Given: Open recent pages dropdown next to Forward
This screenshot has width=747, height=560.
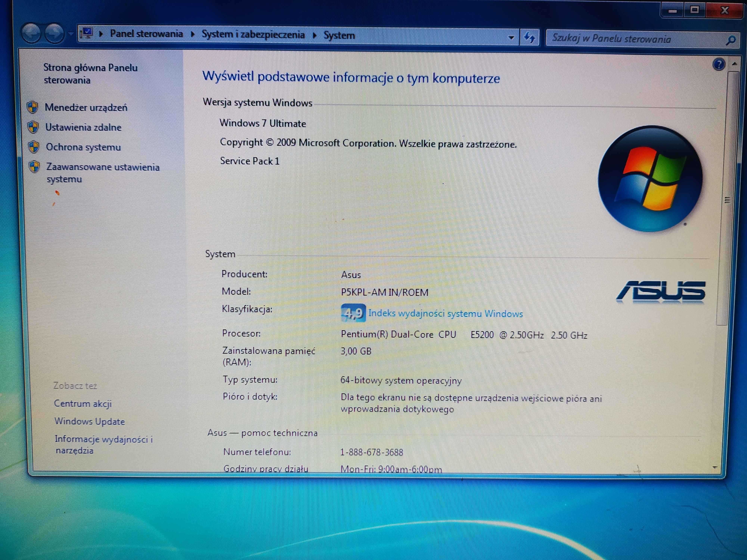Looking at the screenshot, I should (x=71, y=34).
